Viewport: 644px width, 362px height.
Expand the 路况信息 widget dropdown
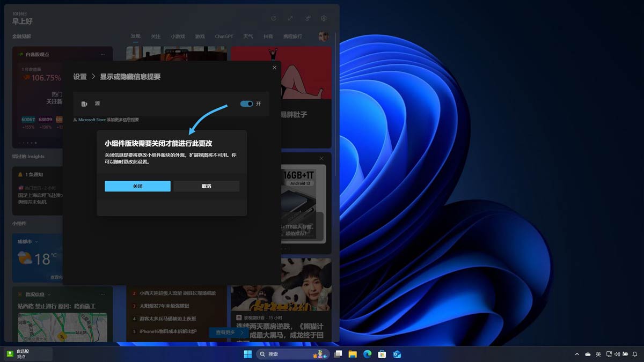click(x=49, y=294)
